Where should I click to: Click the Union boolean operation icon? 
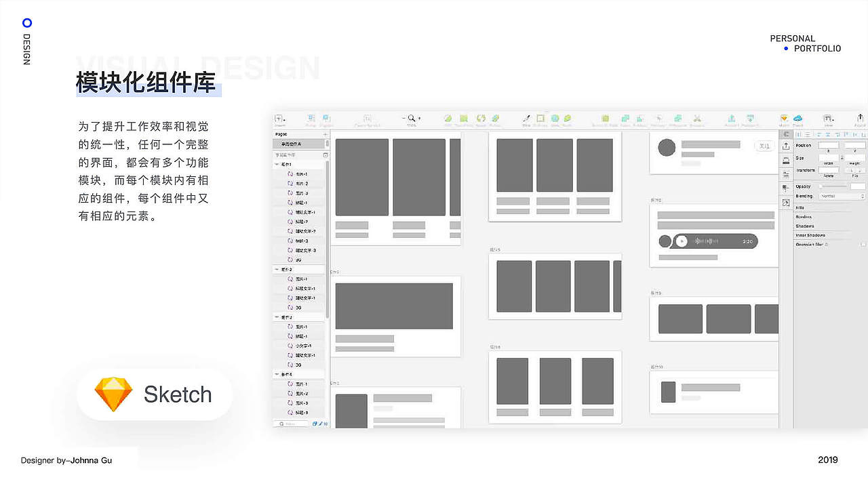coord(625,119)
